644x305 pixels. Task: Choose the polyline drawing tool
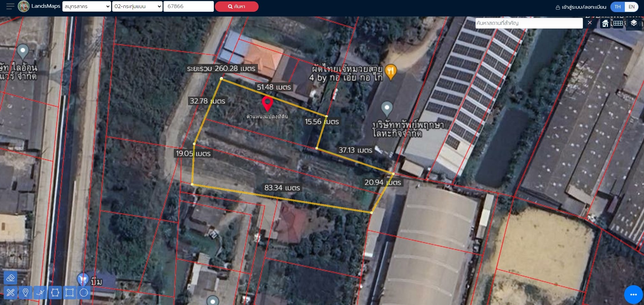pyautogui.click(x=40, y=293)
